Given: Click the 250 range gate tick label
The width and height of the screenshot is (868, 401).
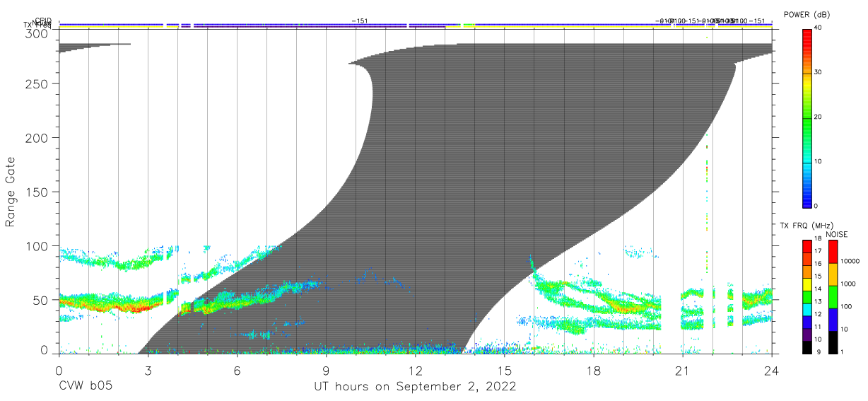Looking at the screenshot, I should pos(37,83).
